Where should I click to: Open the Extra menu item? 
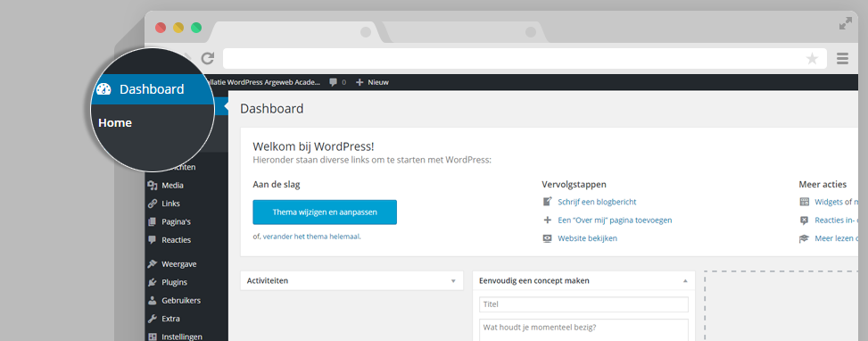[170, 319]
